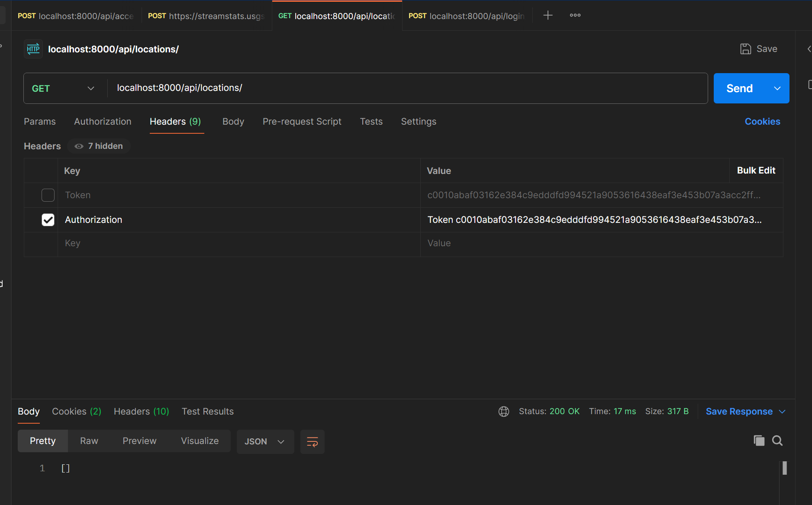Click Save Response text
The height and width of the screenshot is (505, 812).
(739, 412)
